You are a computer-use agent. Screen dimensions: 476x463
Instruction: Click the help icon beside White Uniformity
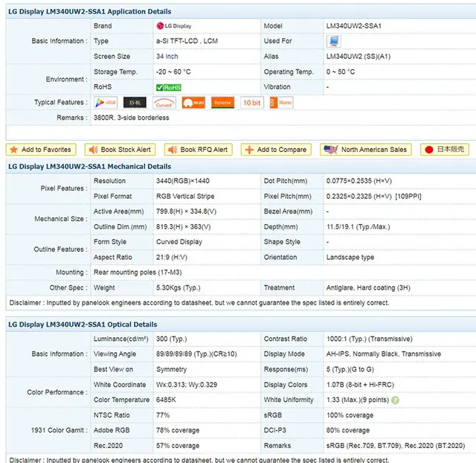395,400
